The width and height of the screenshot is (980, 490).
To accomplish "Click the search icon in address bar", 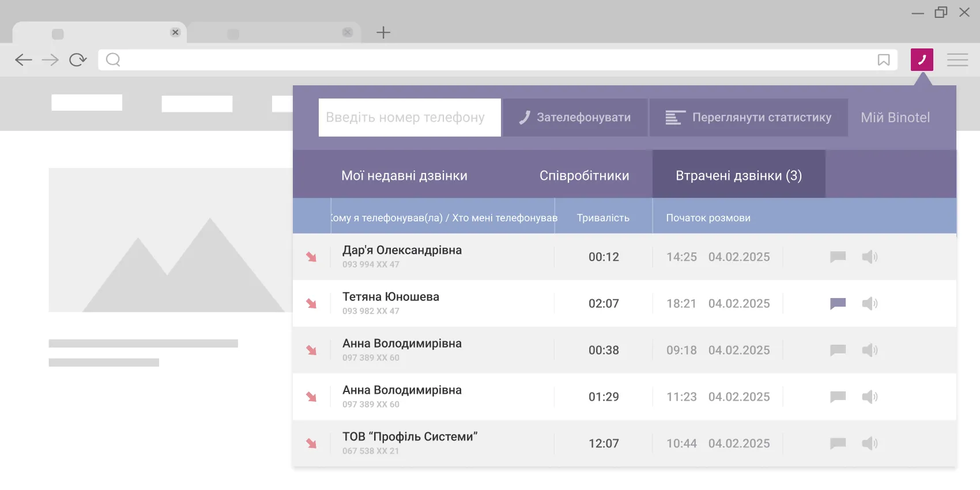I will pyautogui.click(x=113, y=60).
